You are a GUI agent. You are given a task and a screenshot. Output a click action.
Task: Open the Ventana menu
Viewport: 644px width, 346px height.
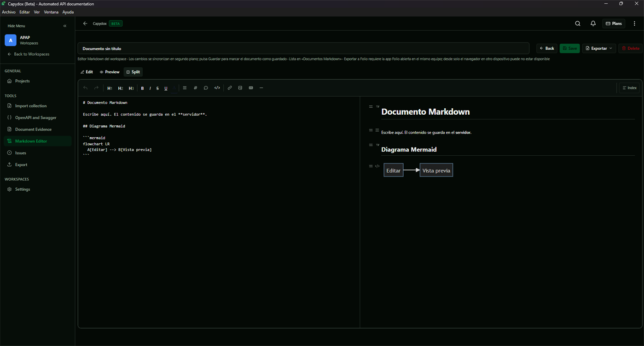pos(51,12)
